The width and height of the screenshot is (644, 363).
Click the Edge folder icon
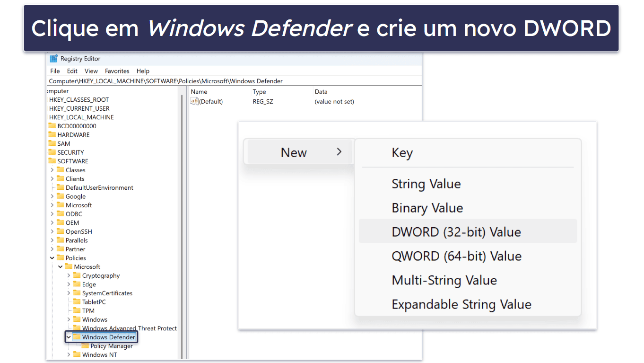77,284
